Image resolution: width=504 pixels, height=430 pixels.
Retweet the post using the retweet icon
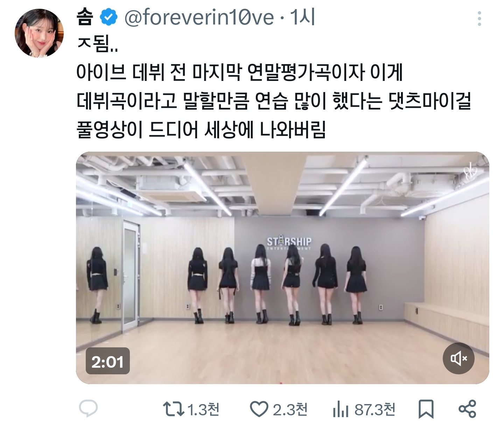point(173,409)
